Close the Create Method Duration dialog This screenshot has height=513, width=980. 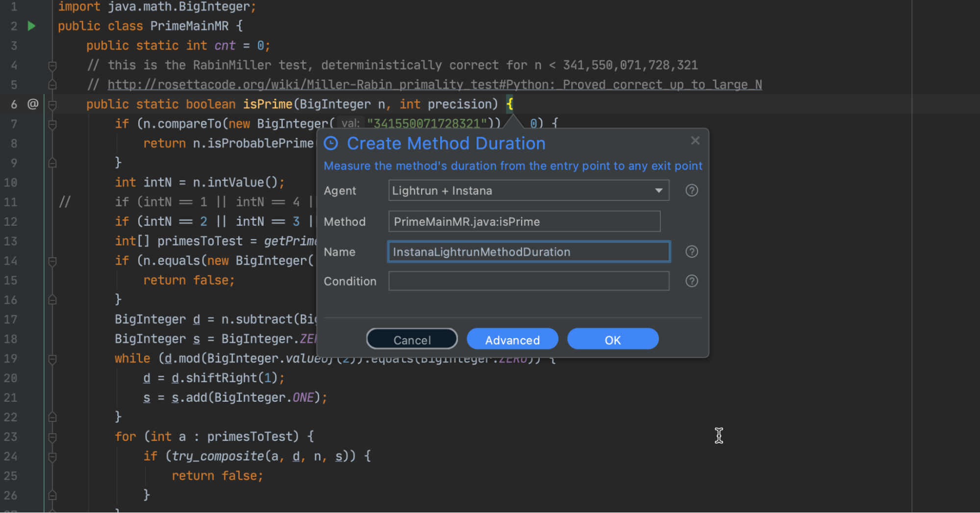(695, 141)
